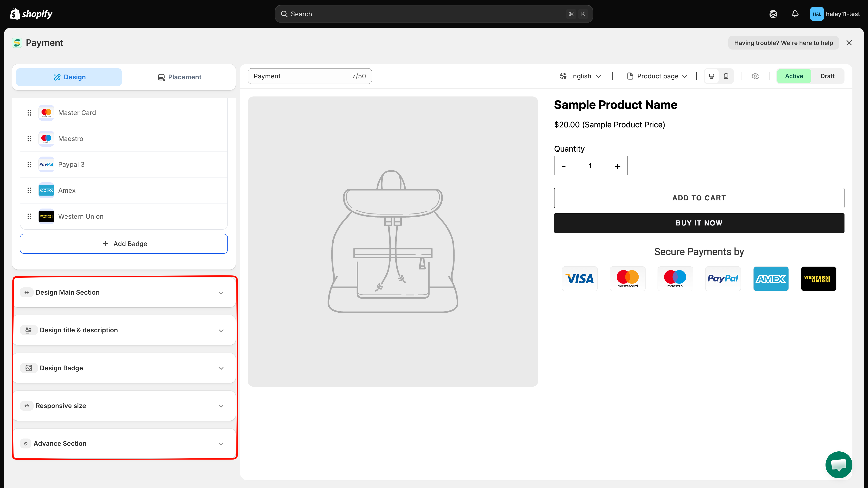This screenshot has height=488, width=868.
Task: Grab the Western Union drag handle
Action: 29,216
